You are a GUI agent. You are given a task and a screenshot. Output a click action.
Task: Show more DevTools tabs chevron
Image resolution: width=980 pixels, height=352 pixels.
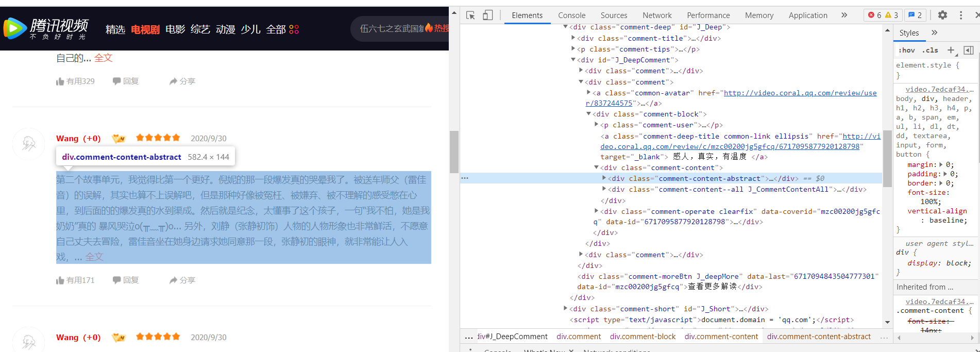pyautogui.click(x=844, y=15)
